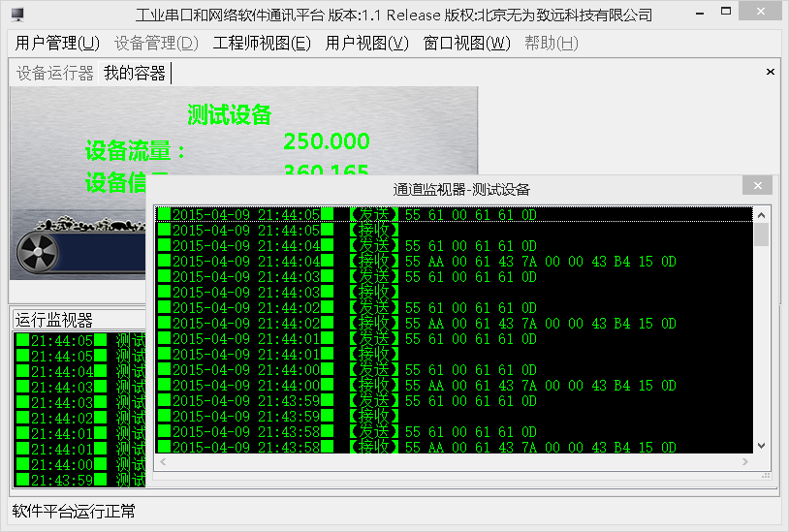Select the 21:43:59 row in 运行监视器
Image resolution: width=789 pixels, height=532 pixels.
(80, 481)
